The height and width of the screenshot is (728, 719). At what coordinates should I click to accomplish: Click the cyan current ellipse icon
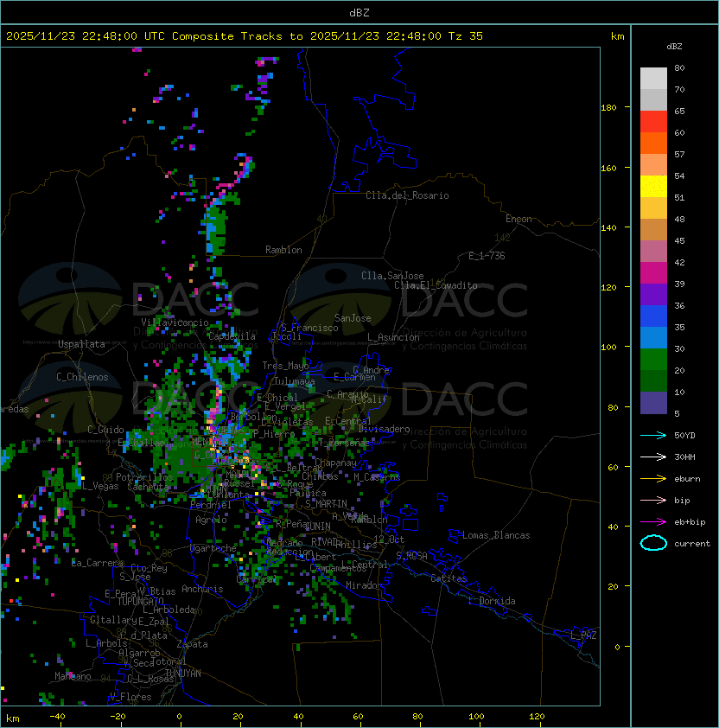tap(653, 543)
